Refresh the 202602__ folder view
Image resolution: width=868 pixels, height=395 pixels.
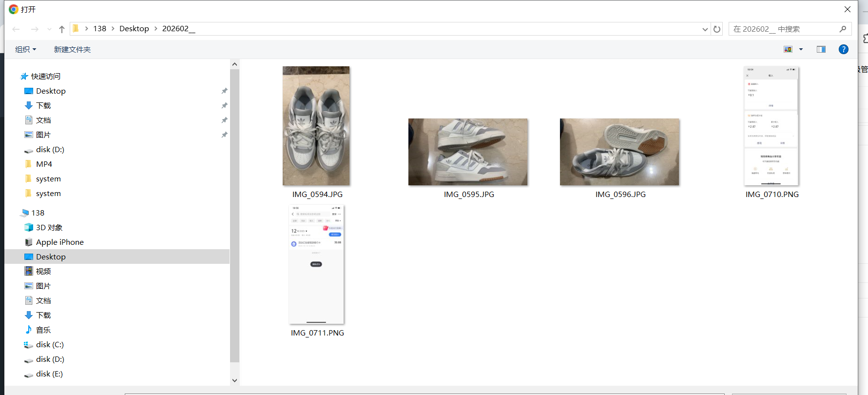pyautogui.click(x=717, y=29)
